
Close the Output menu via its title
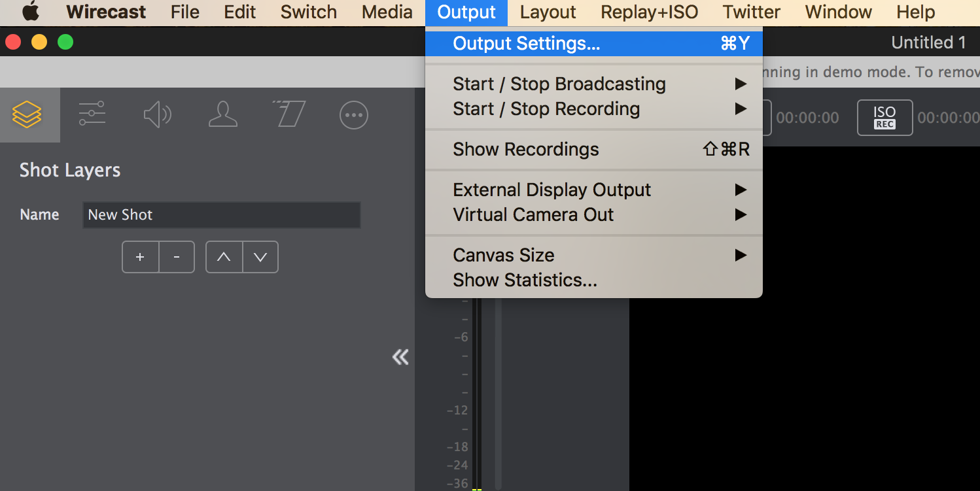pos(466,12)
